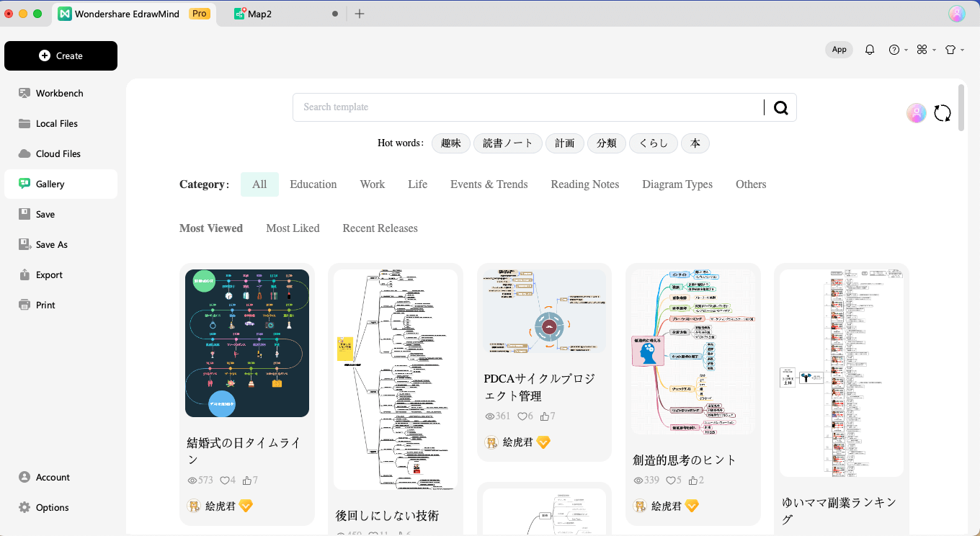Image resolution: width=980 pixels, height=536 pixels.
Task: Click heart like icon on 結婚式の日タイムライン
Action: coord(224,481)
